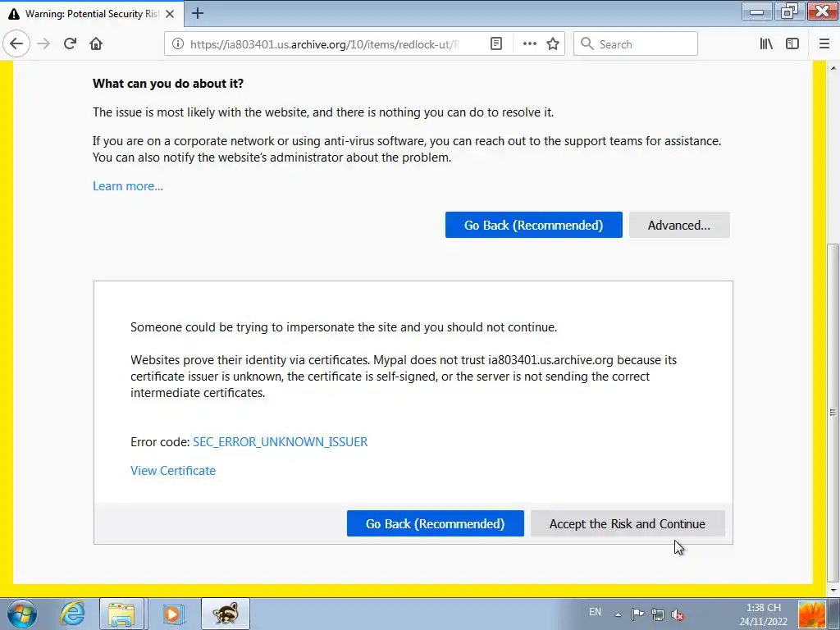Open the hamburger application menu
The width and height of the screenshot is (840, 630).
(824, 44)
